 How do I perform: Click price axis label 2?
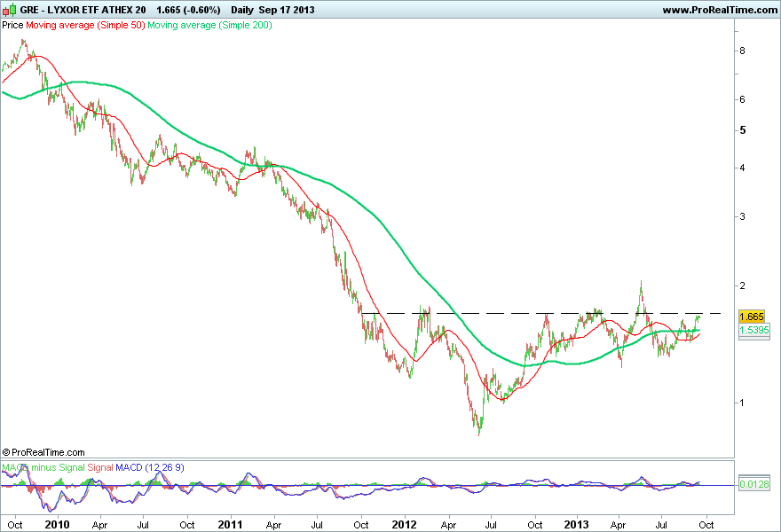[742, 286]
